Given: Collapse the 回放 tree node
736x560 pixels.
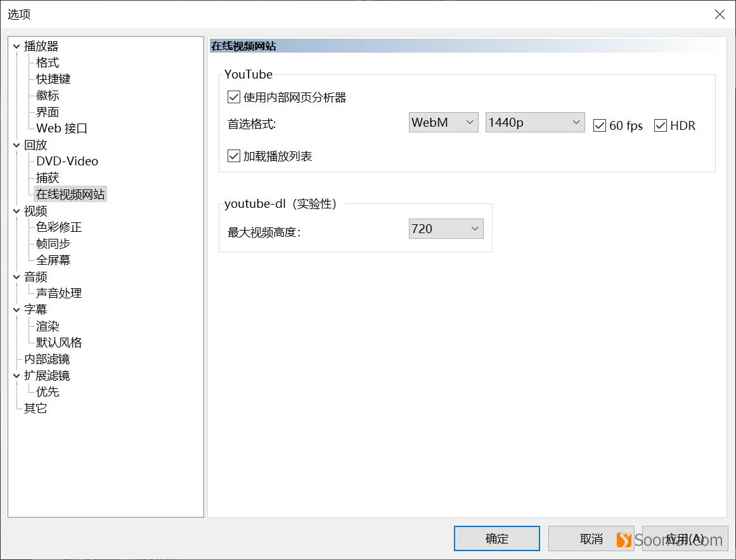Looking at the screenshot, I should click(16, 146).
